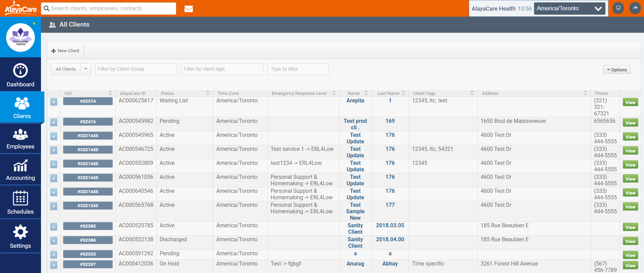Sort by Last Name column

point(403,93)
